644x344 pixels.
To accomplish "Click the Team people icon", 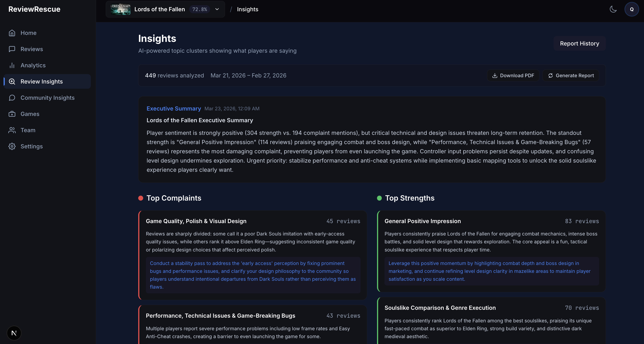I will point(12,130).
